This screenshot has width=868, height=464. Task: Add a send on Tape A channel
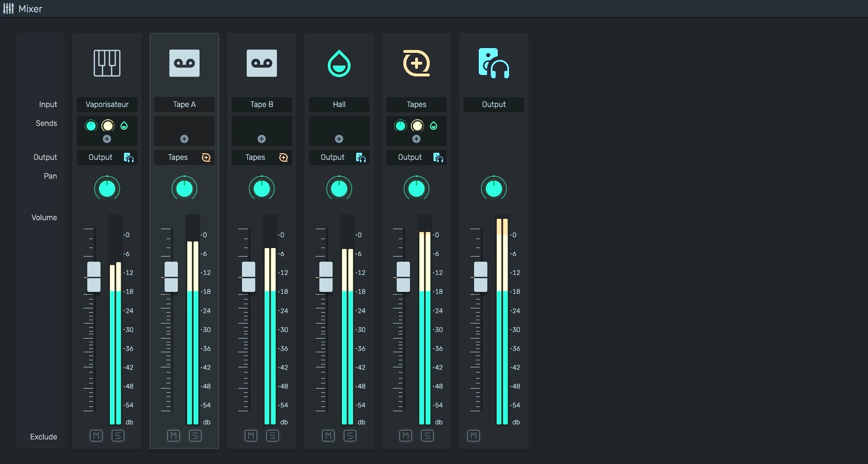184,139
